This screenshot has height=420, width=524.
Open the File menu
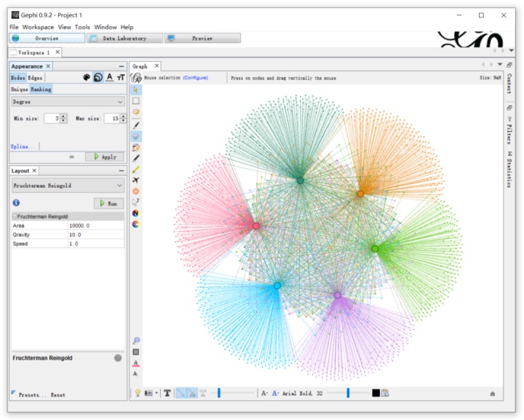click(14, 27)
